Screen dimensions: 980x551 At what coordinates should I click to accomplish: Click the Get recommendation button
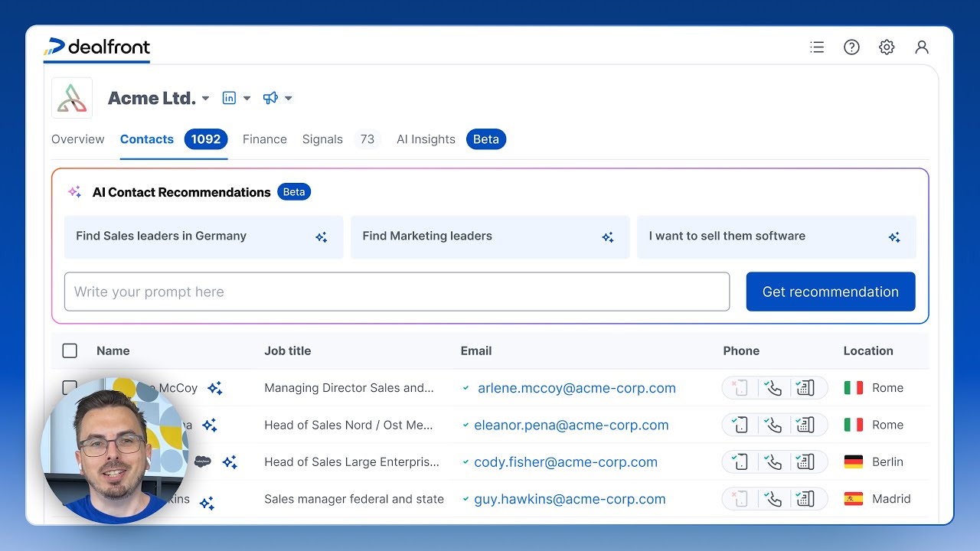[831, 292]
